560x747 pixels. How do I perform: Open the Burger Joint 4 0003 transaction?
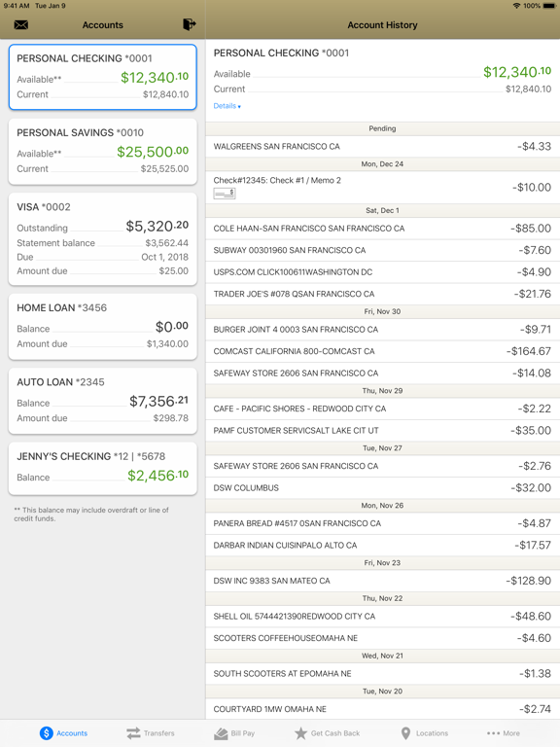(383, 329)
